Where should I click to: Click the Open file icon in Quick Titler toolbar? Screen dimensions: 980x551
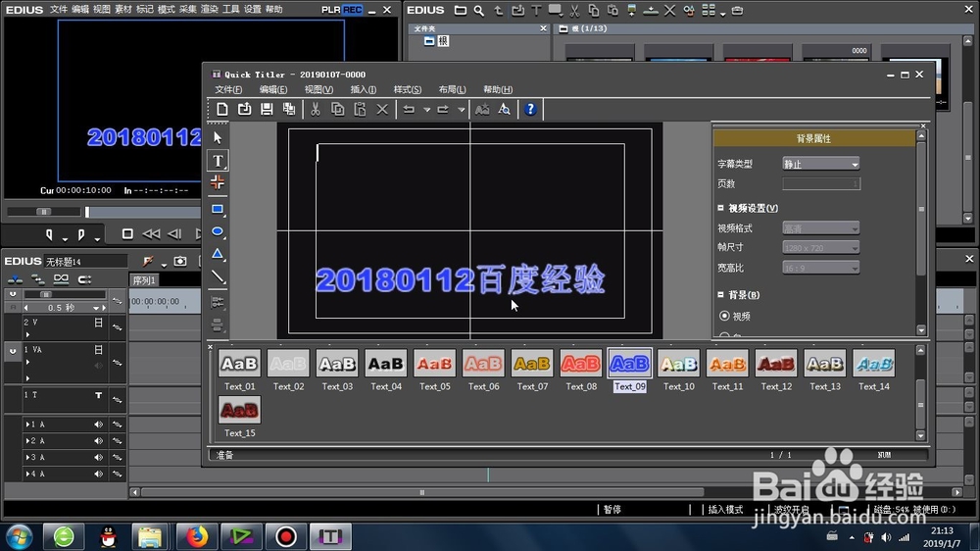pos(244,110)
